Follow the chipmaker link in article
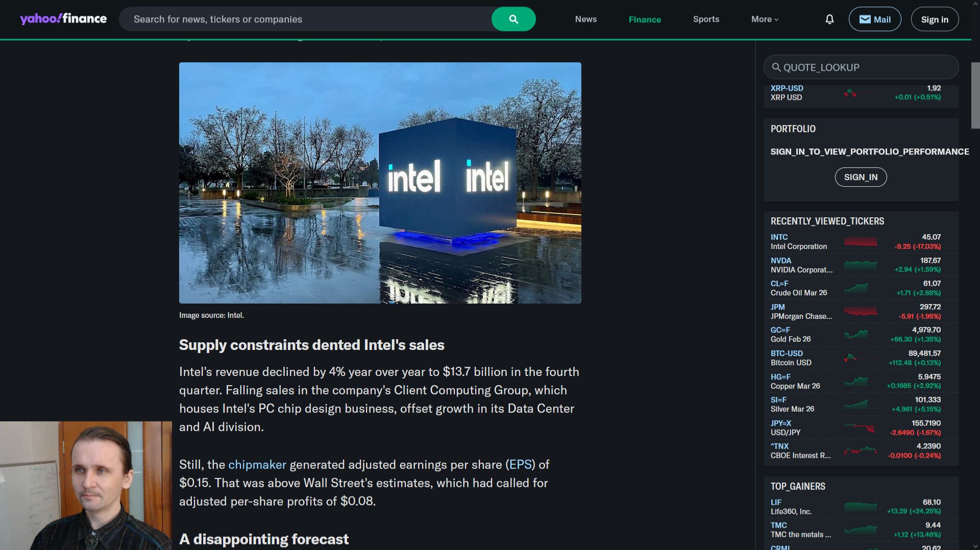980x550 pixels. tap(257, 465)
